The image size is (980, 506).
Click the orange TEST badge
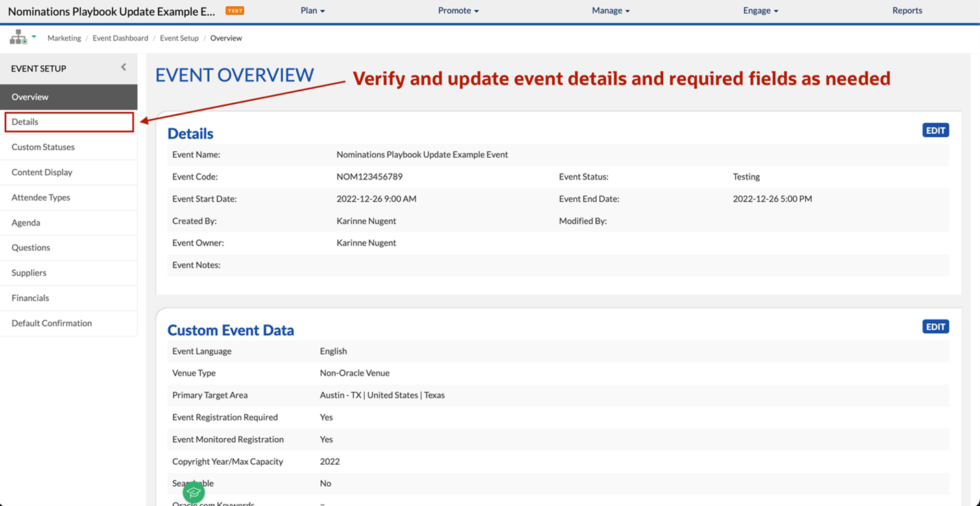click(235, 11)
